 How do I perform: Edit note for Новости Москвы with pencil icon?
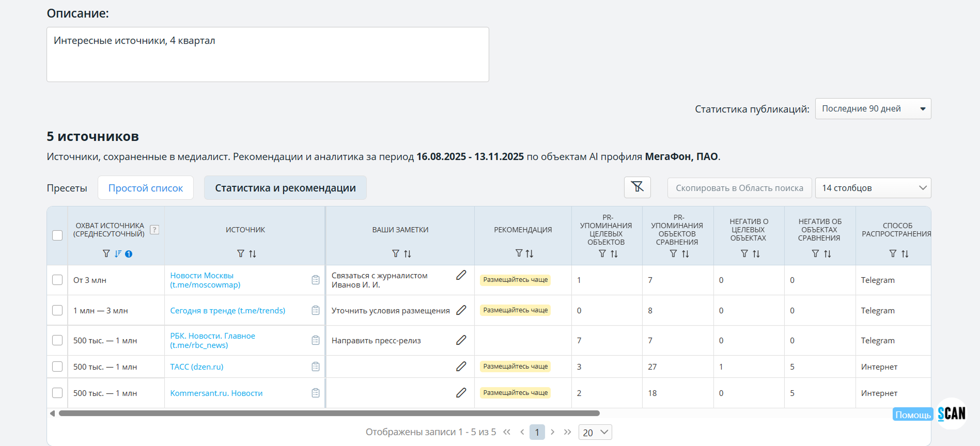point(461,276)
